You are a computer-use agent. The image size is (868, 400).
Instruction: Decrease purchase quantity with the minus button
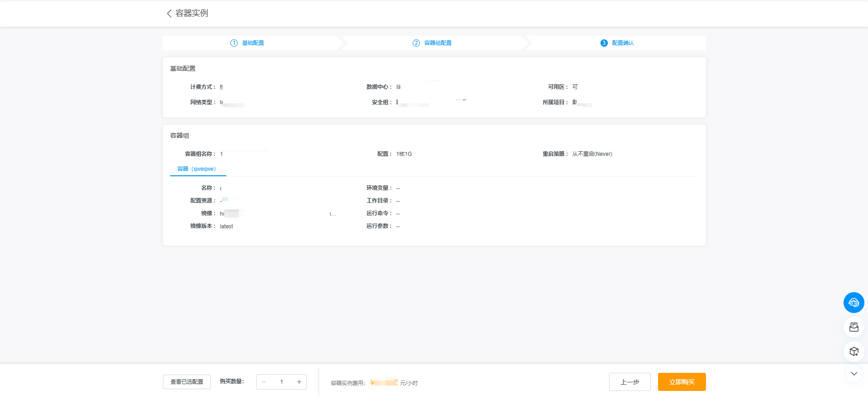pyautogui.click(x=264, y=382)
